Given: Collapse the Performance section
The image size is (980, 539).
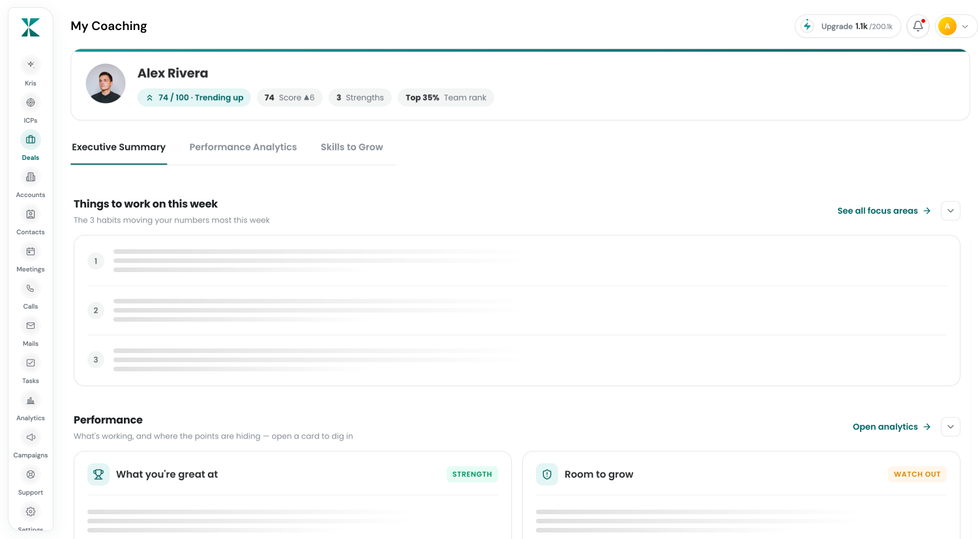Looking at the screenshot, I should point(951,427).
